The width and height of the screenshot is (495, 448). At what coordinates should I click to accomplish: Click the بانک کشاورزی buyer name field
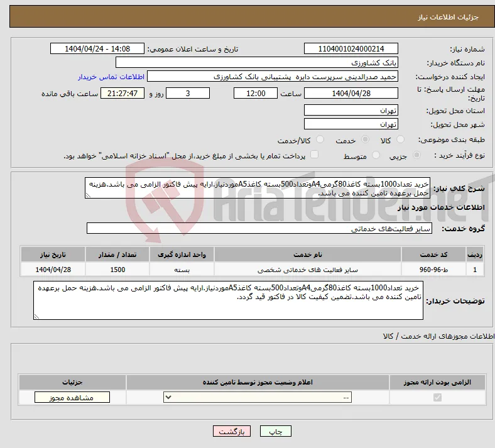pos(257,62)
